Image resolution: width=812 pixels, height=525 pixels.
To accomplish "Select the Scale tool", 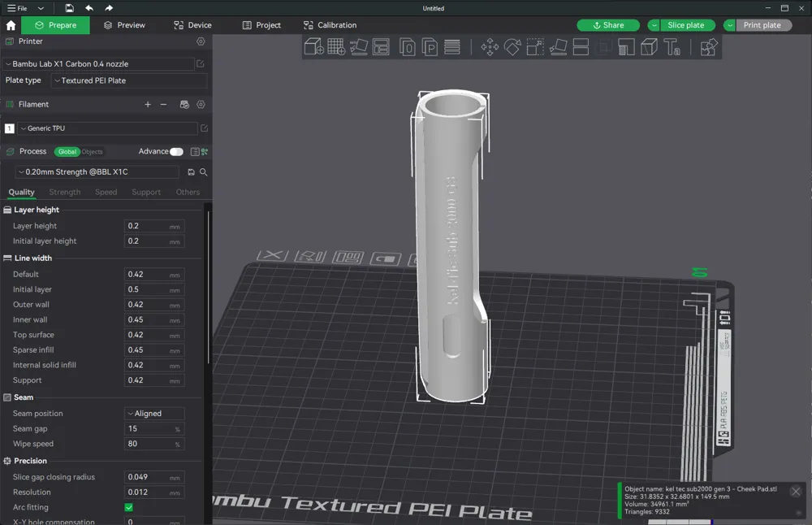I will pyautogui.click(x=535, y=47).
